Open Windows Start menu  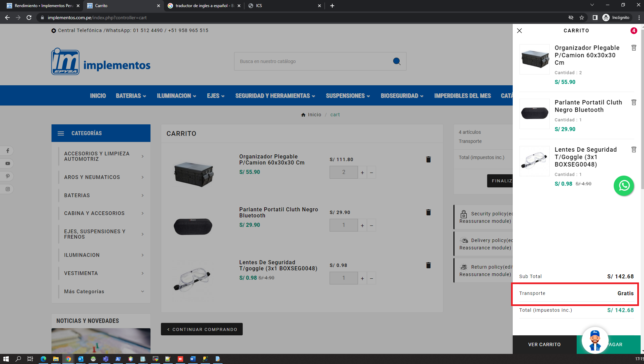coord(6,359)
